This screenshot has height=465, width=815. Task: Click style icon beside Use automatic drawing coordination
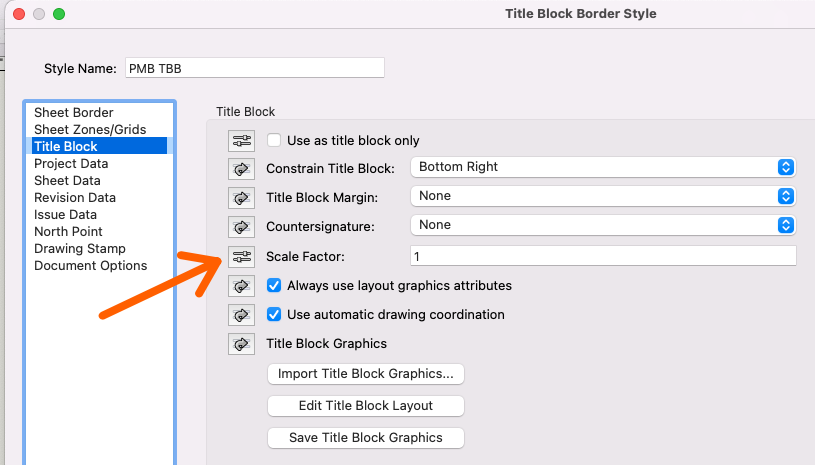pos(241,315)
